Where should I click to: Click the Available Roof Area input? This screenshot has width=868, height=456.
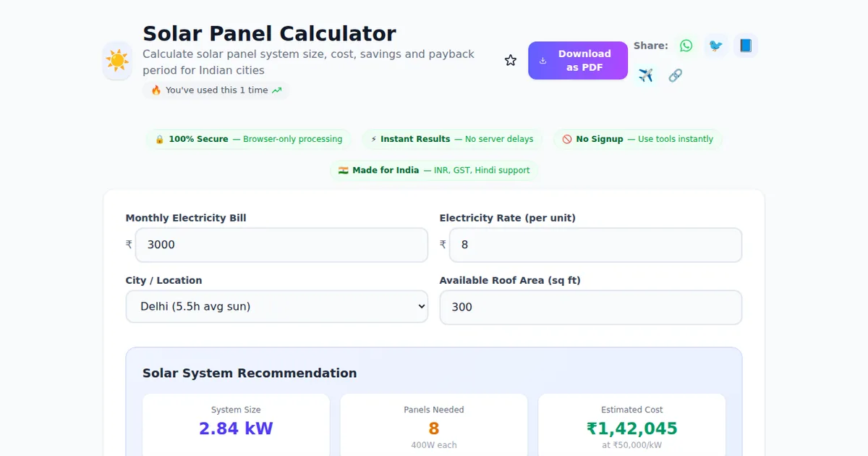(x=590, y=307)
